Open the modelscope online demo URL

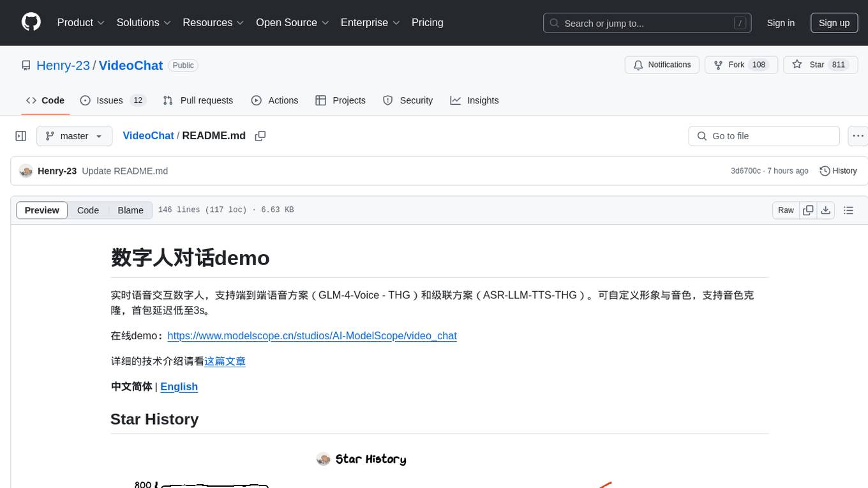click(x=312, y=335)
